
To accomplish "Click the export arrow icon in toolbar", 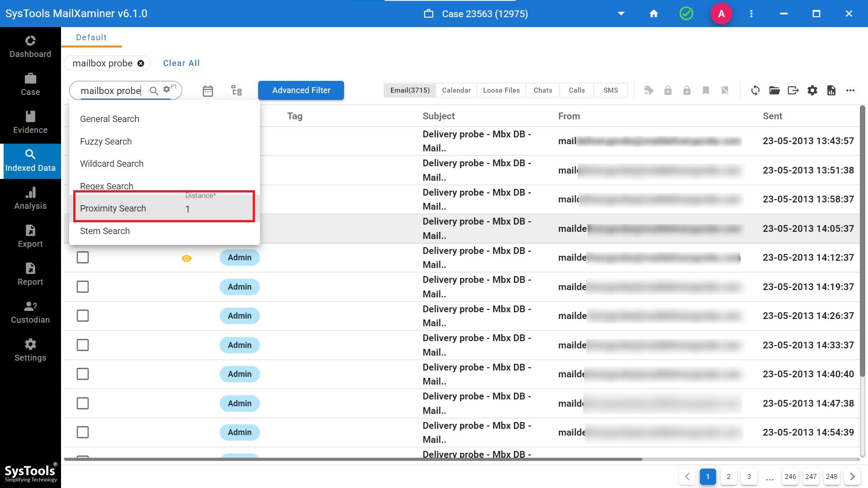I will pos(793,90).
